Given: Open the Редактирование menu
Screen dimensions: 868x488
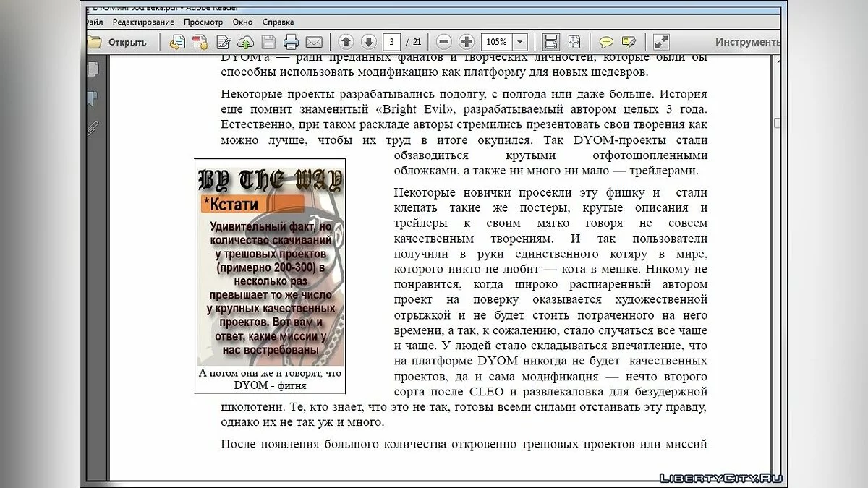Looking at the screenshot, I should 137,22.
